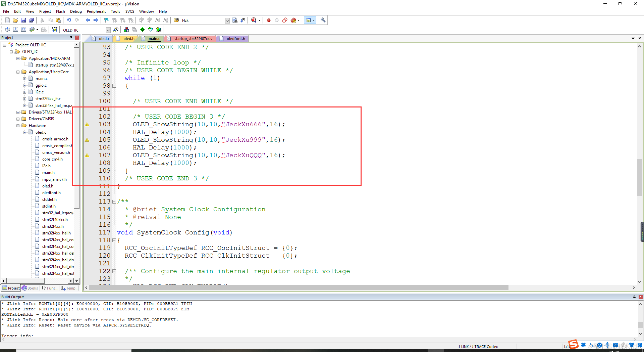This screenshot has height=352, width=644.
Task: Open Options for Target
Action: (x=116, y=30)
